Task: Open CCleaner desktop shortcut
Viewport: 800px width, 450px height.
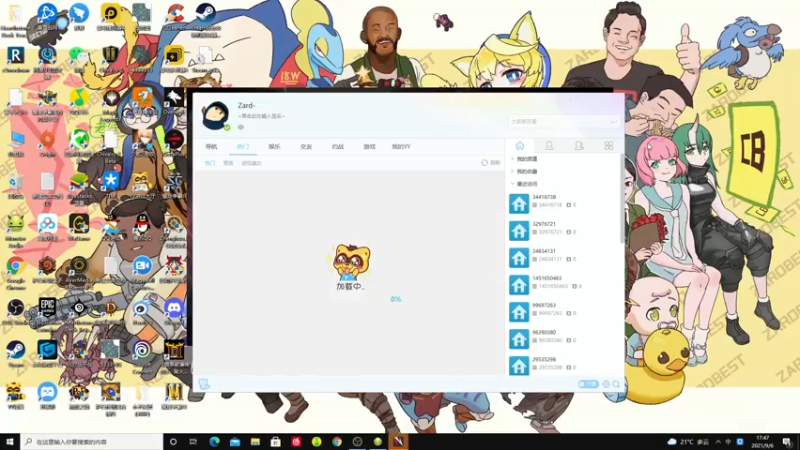Action: [174, 17]
